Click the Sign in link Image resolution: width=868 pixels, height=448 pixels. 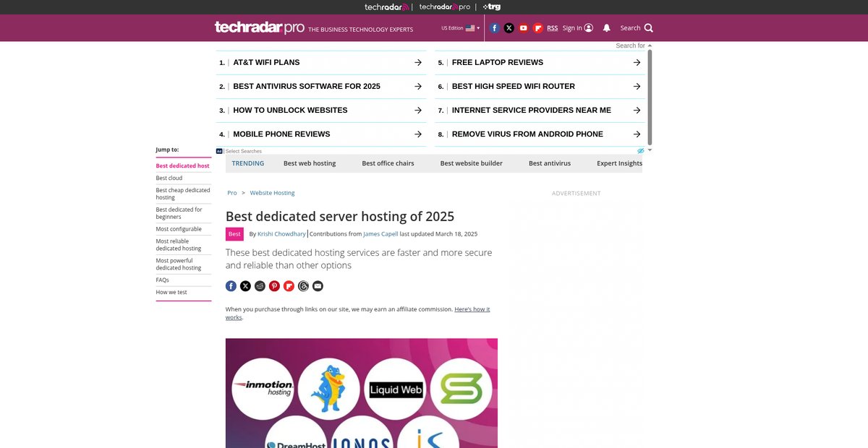pyautogui.click(x=572, y=28)
